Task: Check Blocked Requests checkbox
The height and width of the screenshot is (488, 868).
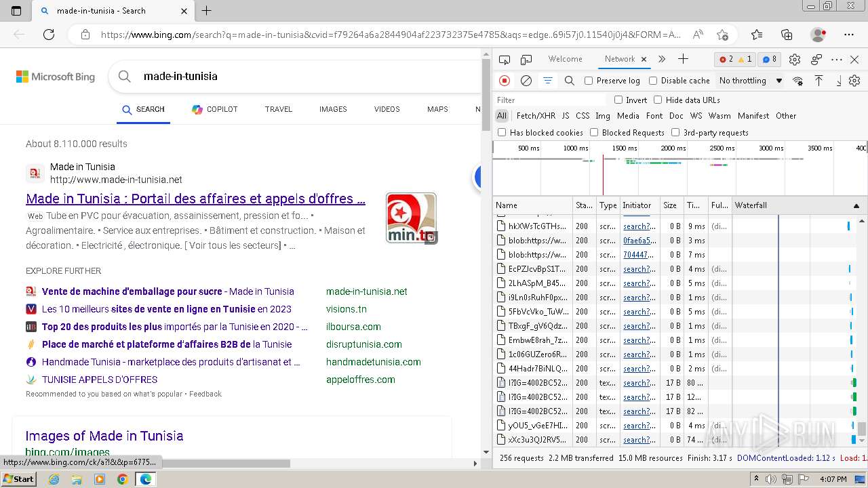Action: pyautogui.click(x=594, y=133)
